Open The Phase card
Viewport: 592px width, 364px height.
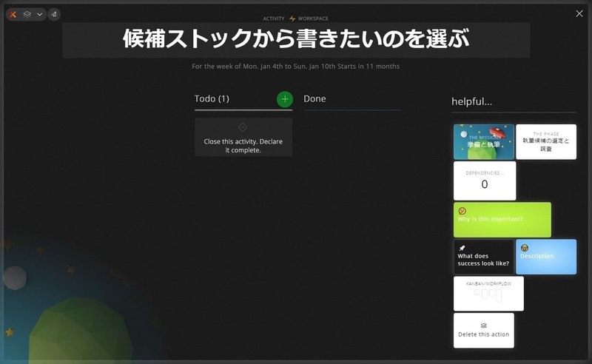[546, 141]
